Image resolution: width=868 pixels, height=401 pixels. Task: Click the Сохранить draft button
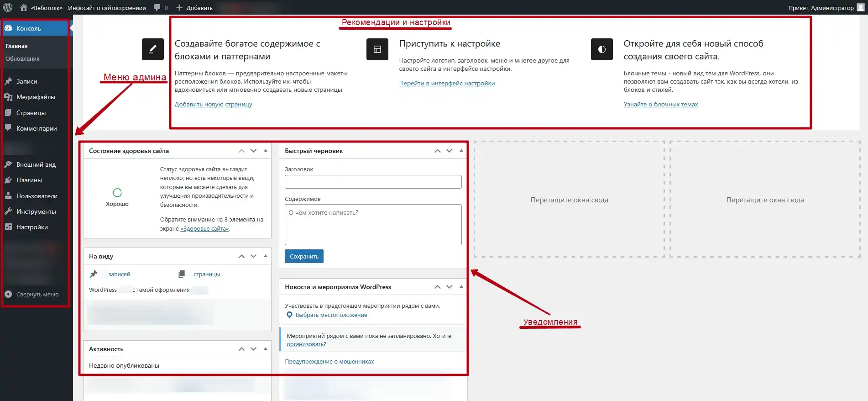[x=304, y=256]
